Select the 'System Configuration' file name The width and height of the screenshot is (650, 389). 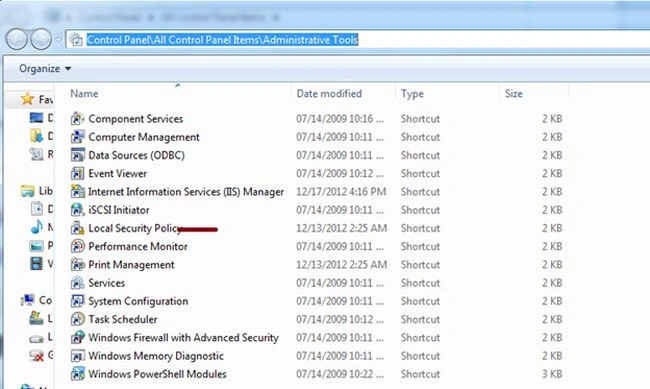(x=138, y=301)
